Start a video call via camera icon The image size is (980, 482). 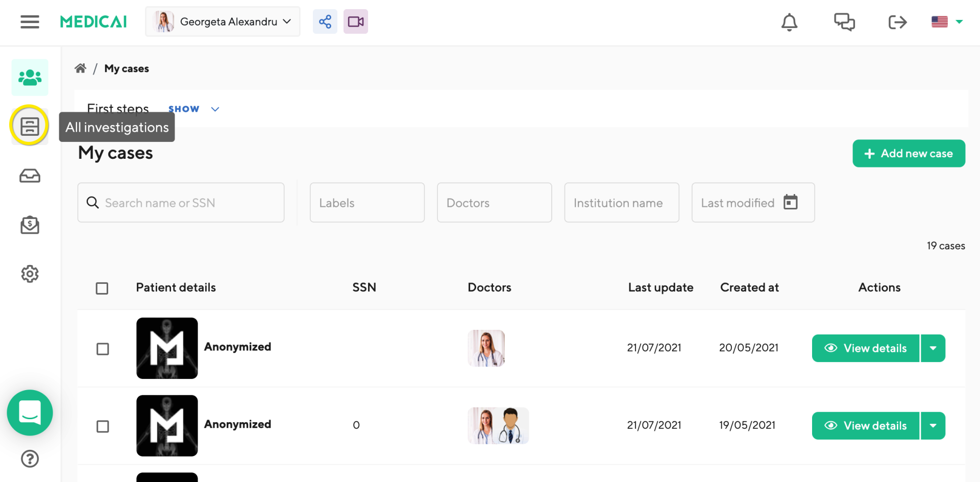pos(356,22)
